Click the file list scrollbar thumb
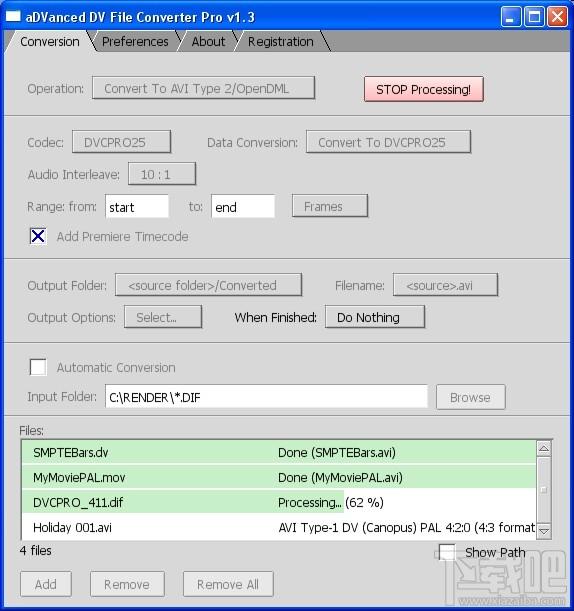The height and width of the screenshot is (611, 574). point(544,490)
